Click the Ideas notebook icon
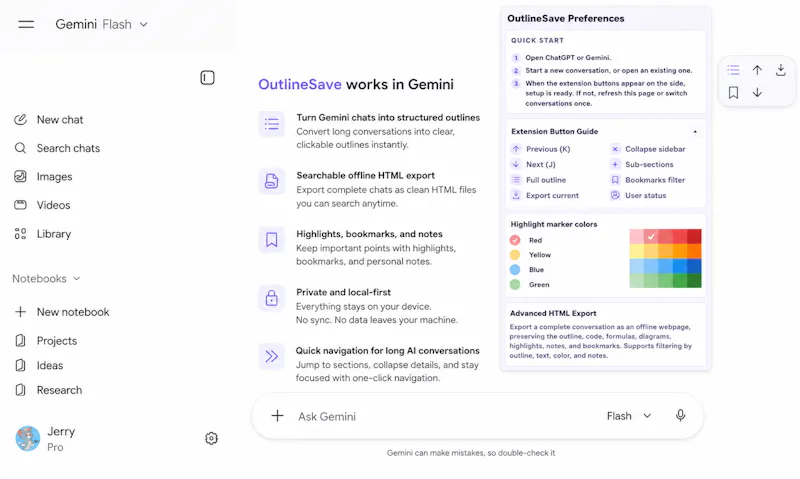 tap(20, 365)
